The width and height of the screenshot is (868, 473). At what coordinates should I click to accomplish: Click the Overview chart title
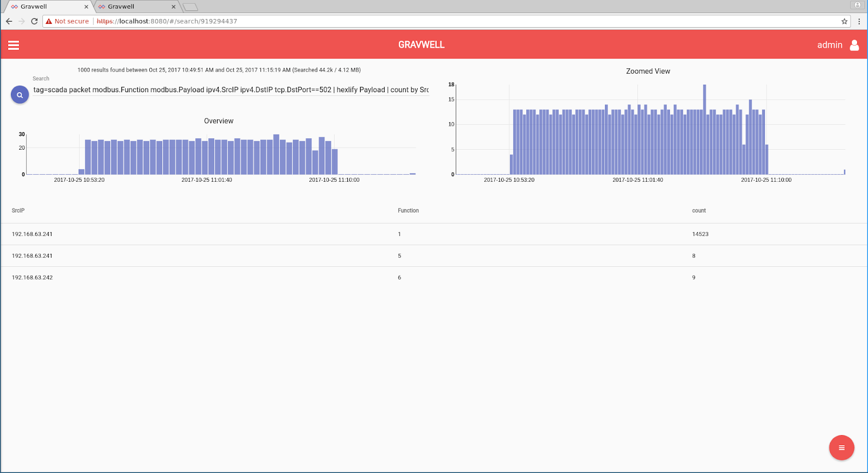(x=219, y=121)
